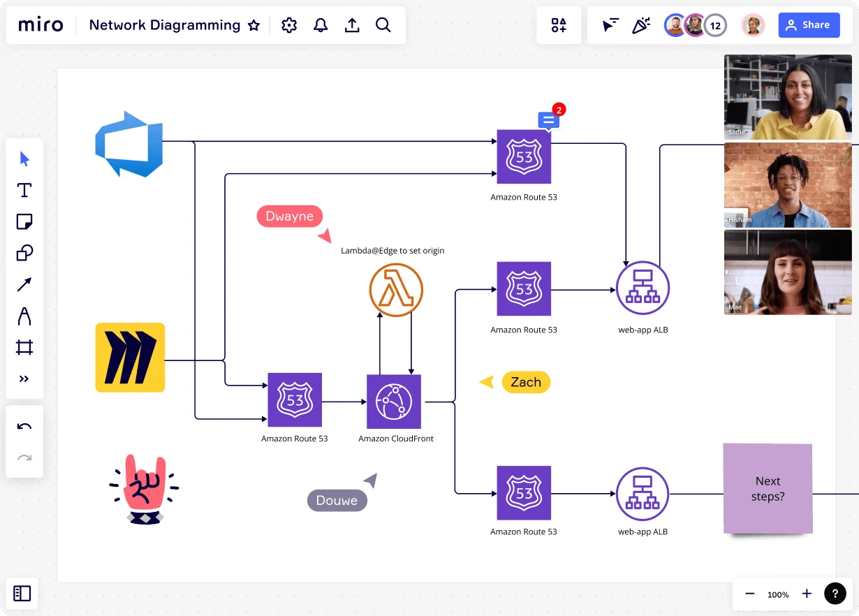Open the Frames panel
Image resolution: width=859 pixels, height=616 pixels.
click(x=22, y=593)
